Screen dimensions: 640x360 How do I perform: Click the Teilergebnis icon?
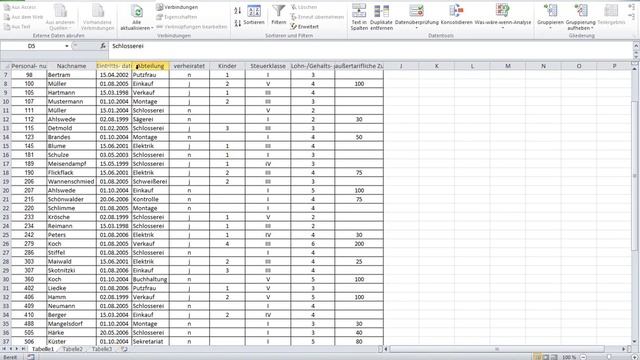611,11
